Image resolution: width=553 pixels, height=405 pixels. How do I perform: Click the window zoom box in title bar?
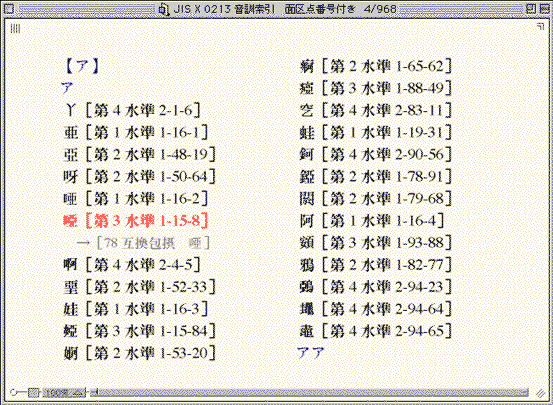(531, 9)
